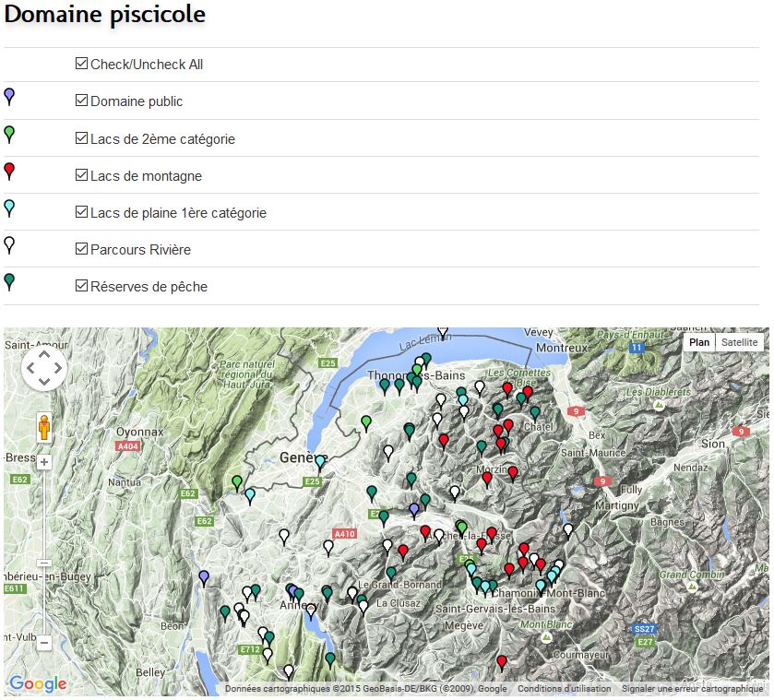Select the red pin right of Morzin label
774x700 pixels.
(x=513, y=473)
